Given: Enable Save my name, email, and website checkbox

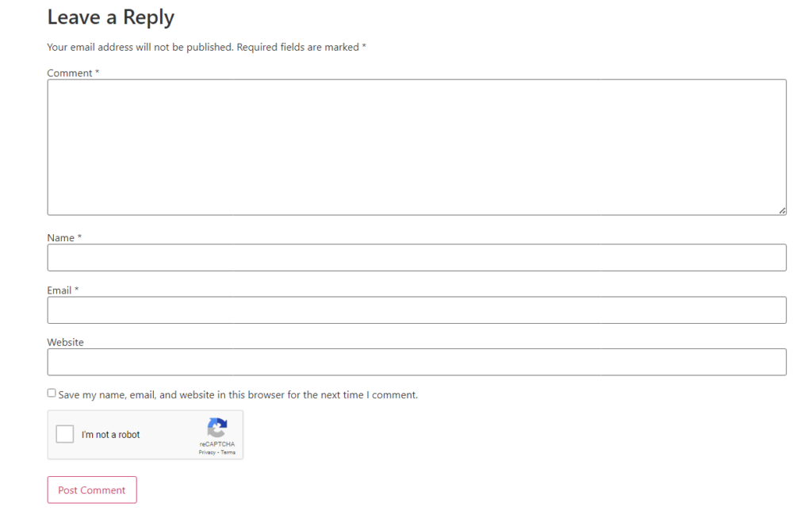Looking at the screenshot, I should coord(52,393).
